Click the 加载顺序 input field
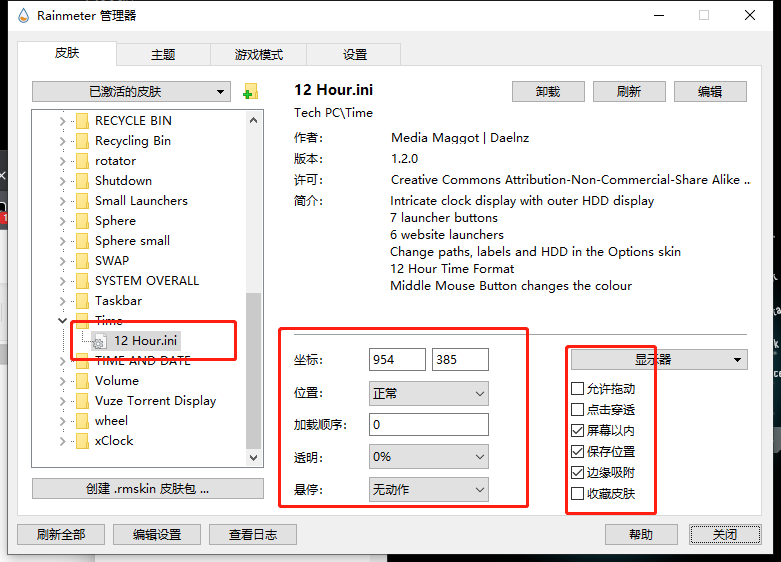Viewport: 781px width, 562px height. 429,424
